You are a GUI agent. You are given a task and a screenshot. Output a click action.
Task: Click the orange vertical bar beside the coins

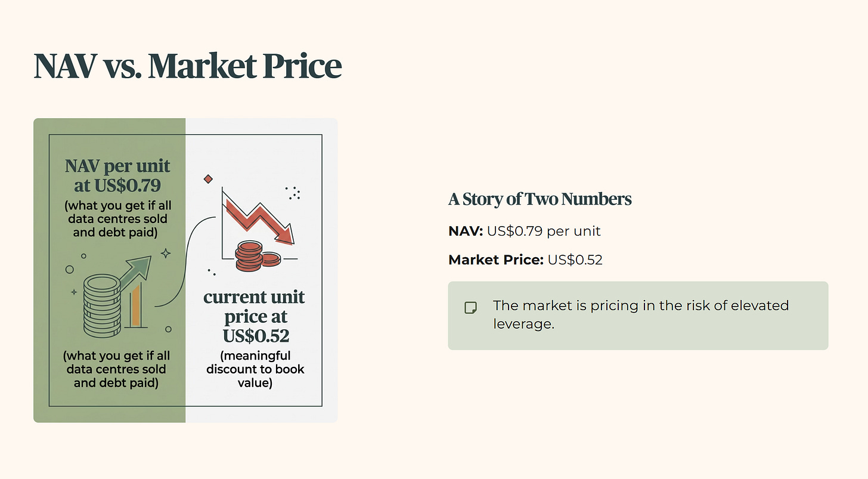[136, 305]
